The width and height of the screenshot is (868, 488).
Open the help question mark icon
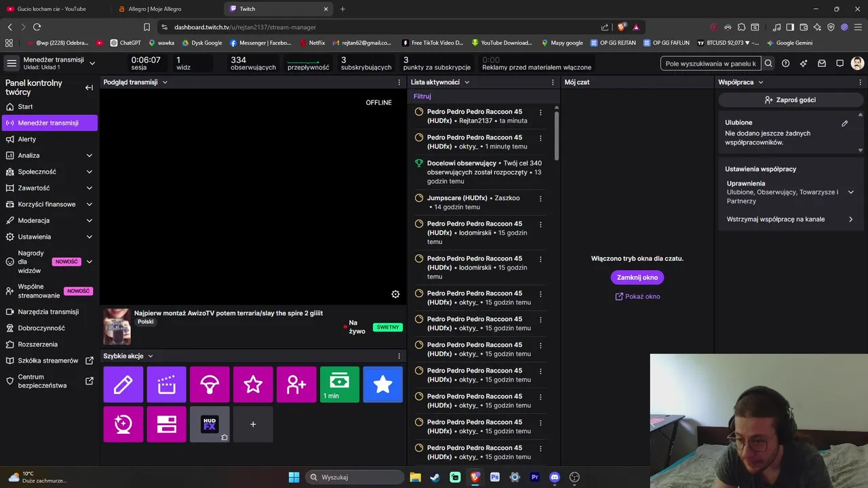tap(785, 63)
